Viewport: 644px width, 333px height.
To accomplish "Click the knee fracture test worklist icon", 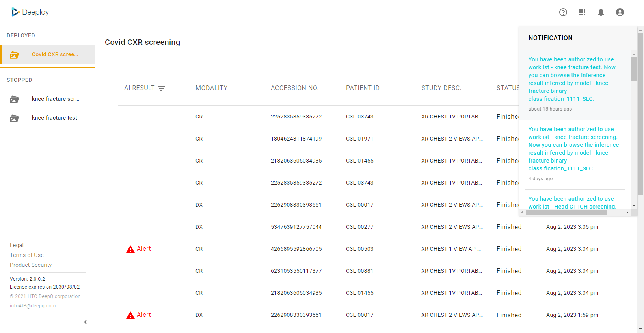I will coord(15,118).
